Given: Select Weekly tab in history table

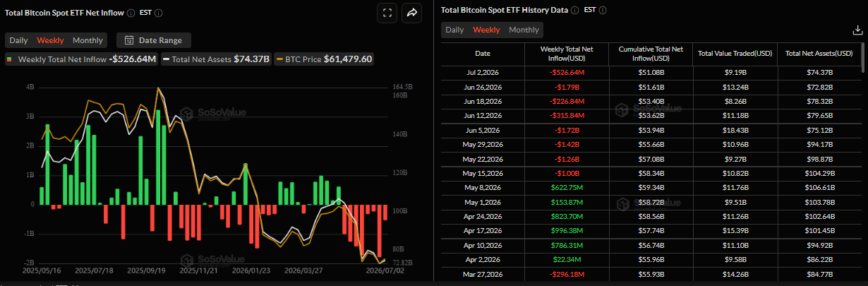Looking at the screenshot, I should (x=486, y=30).
